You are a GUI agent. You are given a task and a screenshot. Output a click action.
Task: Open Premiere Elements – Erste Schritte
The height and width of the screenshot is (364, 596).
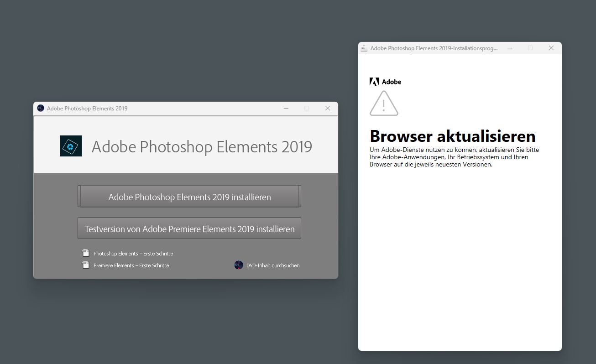click(x=131, y=265)
